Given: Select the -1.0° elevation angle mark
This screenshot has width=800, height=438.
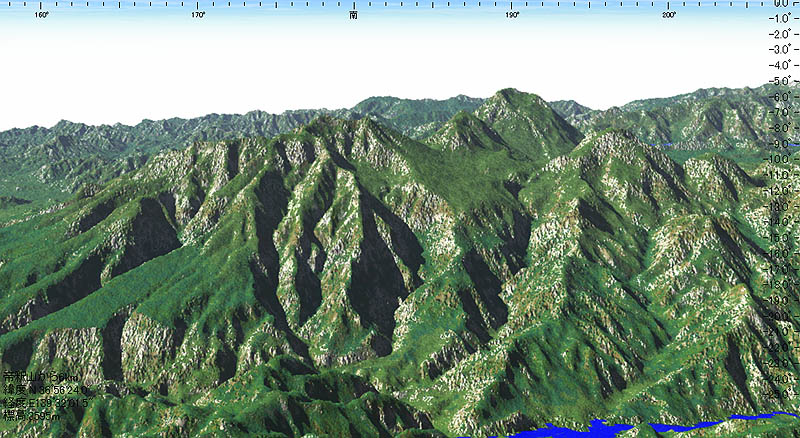Looking at the screenshot, I should click(x=781, y=17).
